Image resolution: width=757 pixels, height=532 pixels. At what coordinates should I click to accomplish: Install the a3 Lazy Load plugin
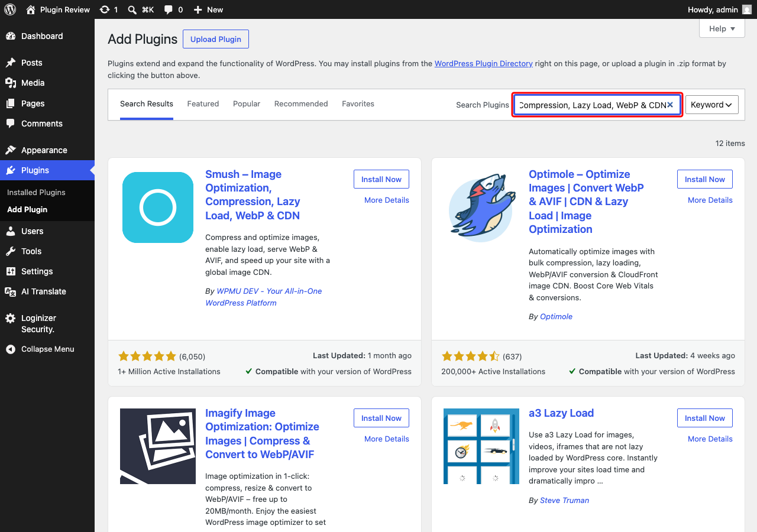(705, 418)
